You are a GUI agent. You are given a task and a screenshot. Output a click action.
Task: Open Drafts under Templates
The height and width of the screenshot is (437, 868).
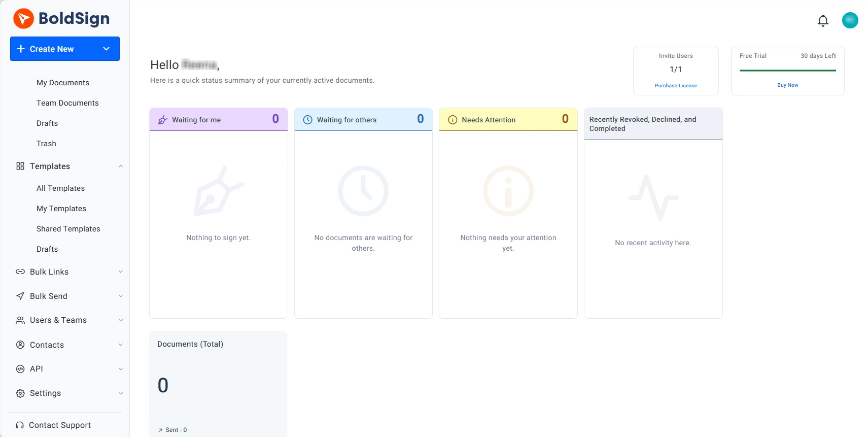coord(47,249)
